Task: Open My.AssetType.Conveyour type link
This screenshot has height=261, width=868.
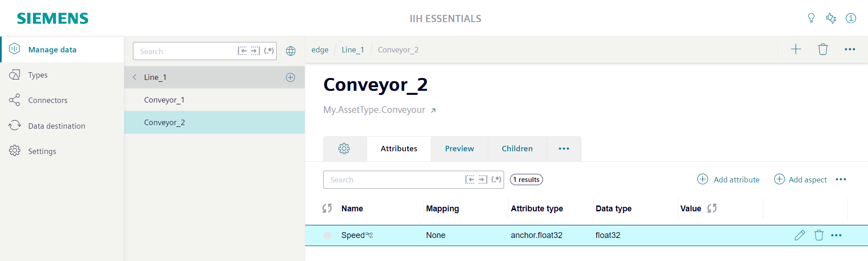Action: (x=374, y=110)
